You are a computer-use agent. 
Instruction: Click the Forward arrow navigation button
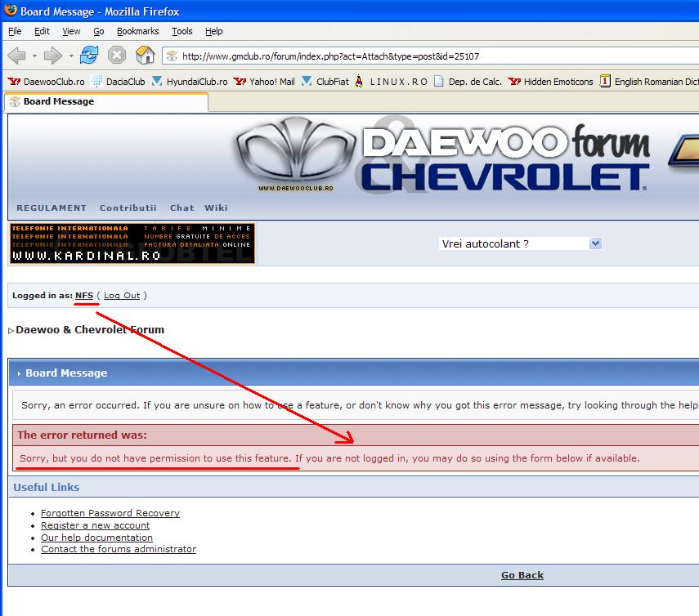tap(52, 56)
